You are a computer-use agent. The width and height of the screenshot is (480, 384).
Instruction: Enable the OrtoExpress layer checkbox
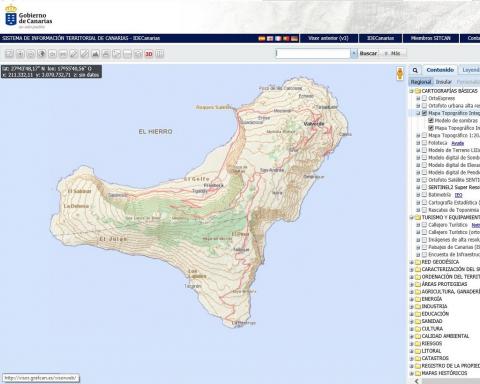point(424,98)
